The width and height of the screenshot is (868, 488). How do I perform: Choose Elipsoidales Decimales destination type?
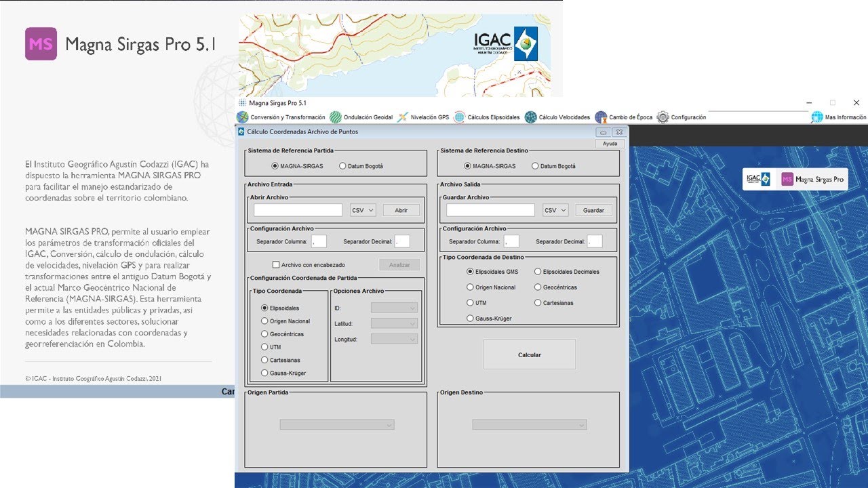click(538, 271)
